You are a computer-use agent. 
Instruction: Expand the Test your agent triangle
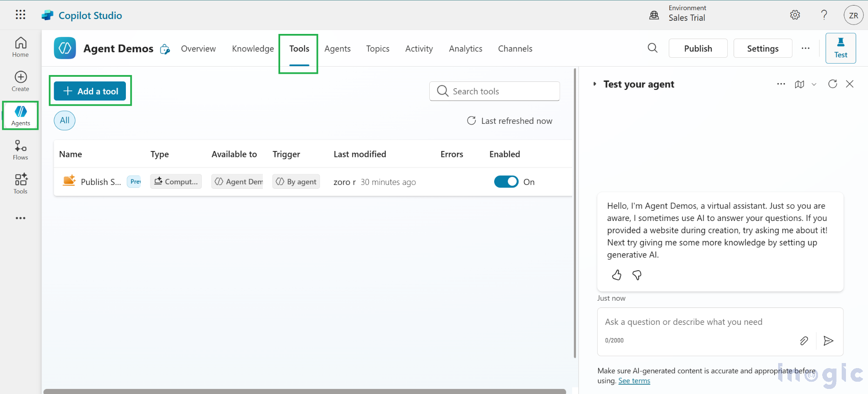pyautogui.click(x=595, y=84)
